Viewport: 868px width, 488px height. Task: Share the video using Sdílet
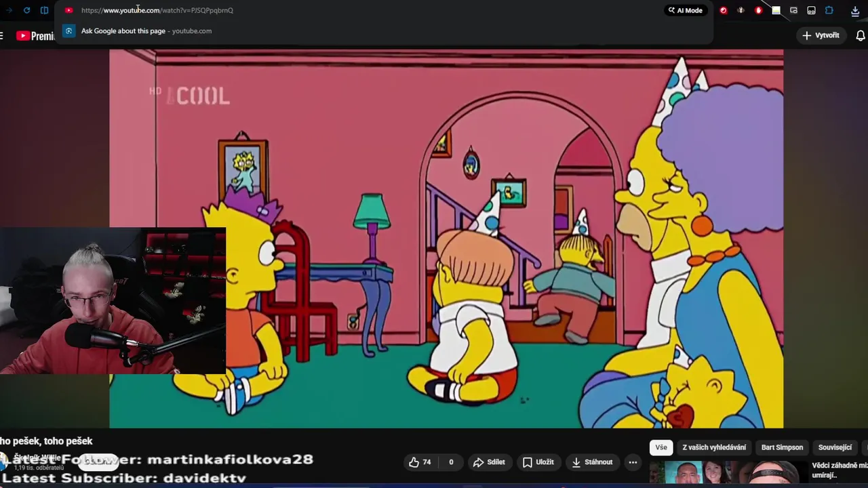click(x=489, y=462)
